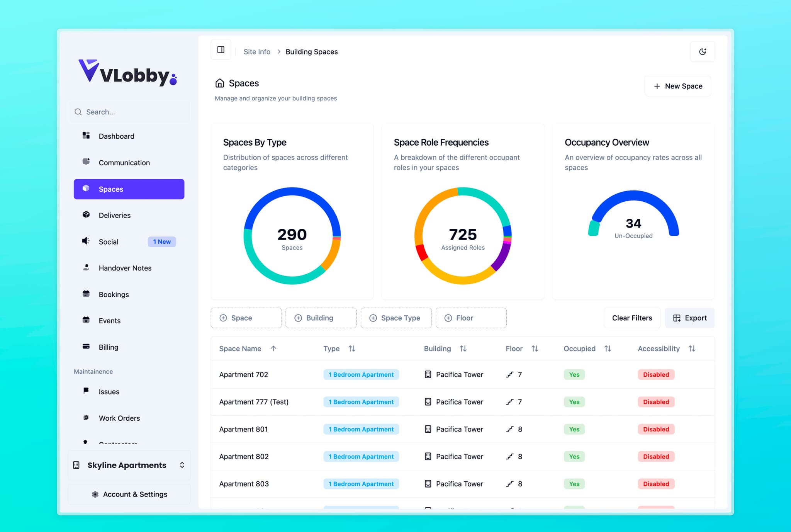Open Bookings via its calendar icon
Screen dimensions: 791x532
pos(86,294)
